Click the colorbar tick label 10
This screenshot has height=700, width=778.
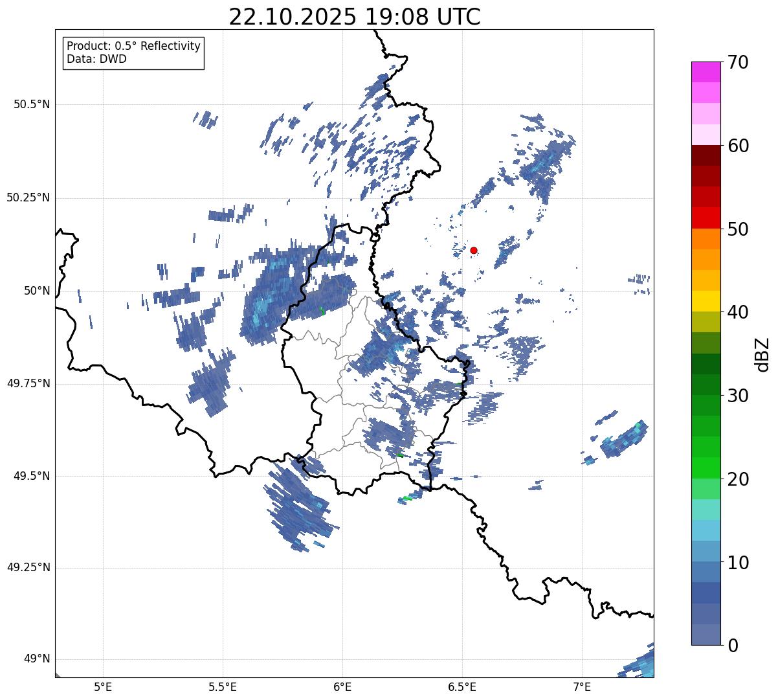pos(738,563)
